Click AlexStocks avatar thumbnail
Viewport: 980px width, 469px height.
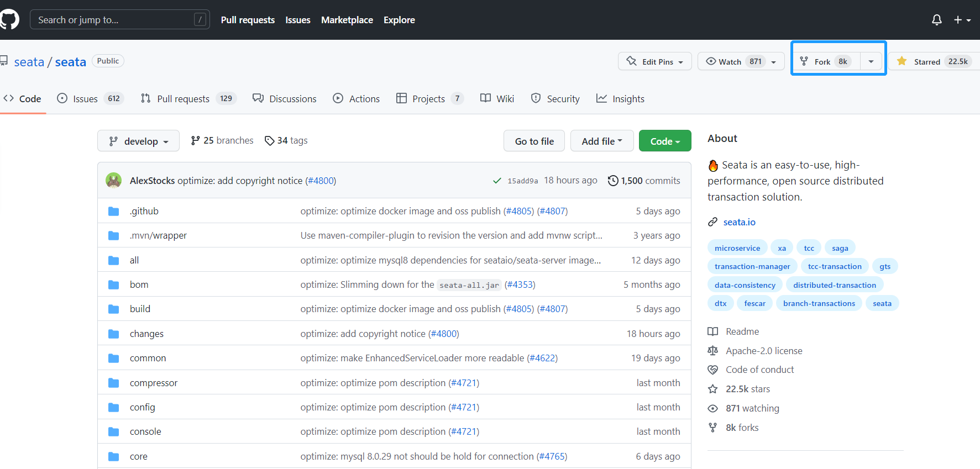coord(114,181)
